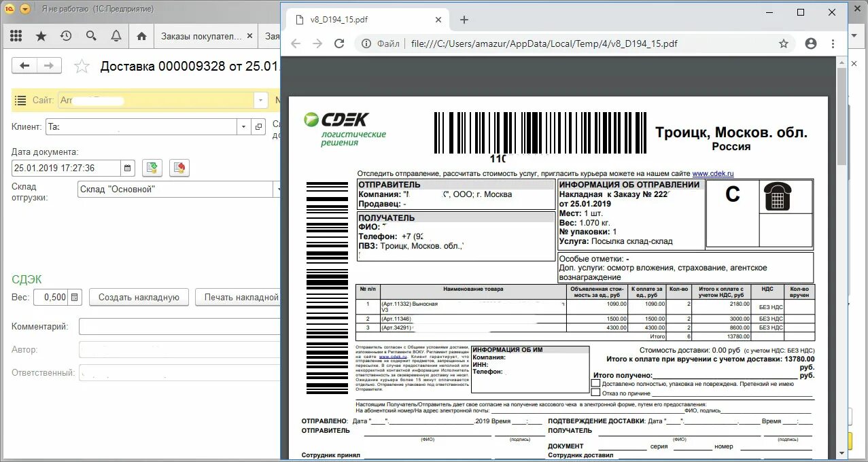Image resolution: width=868 pixels, height=462 pixels.
Task: Open calendar for Дата документа
Action: 127,168
